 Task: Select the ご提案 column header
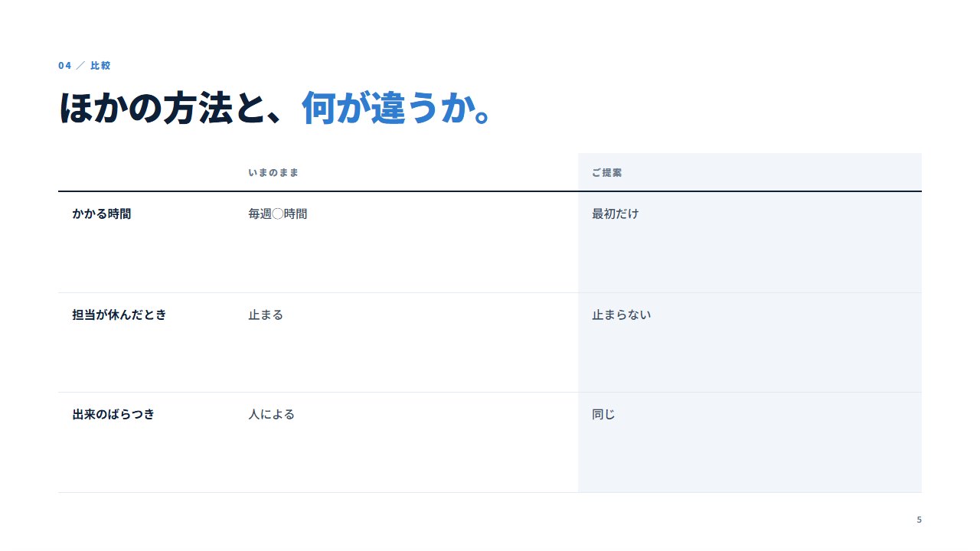(x=606, y=173)
